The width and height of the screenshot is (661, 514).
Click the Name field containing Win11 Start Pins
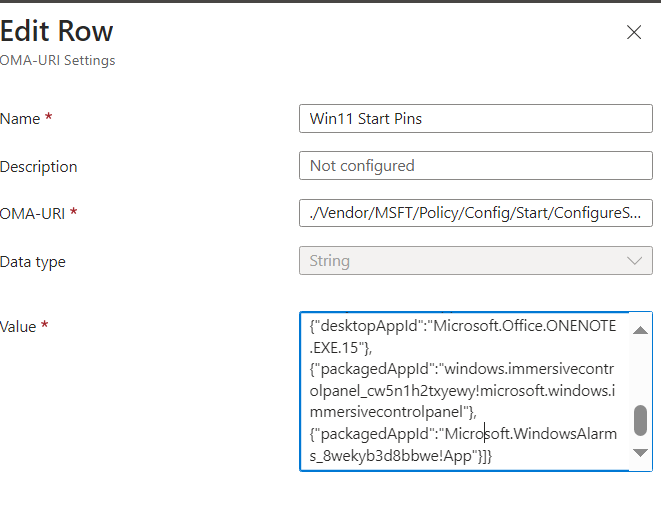click(x=476, y=118)
